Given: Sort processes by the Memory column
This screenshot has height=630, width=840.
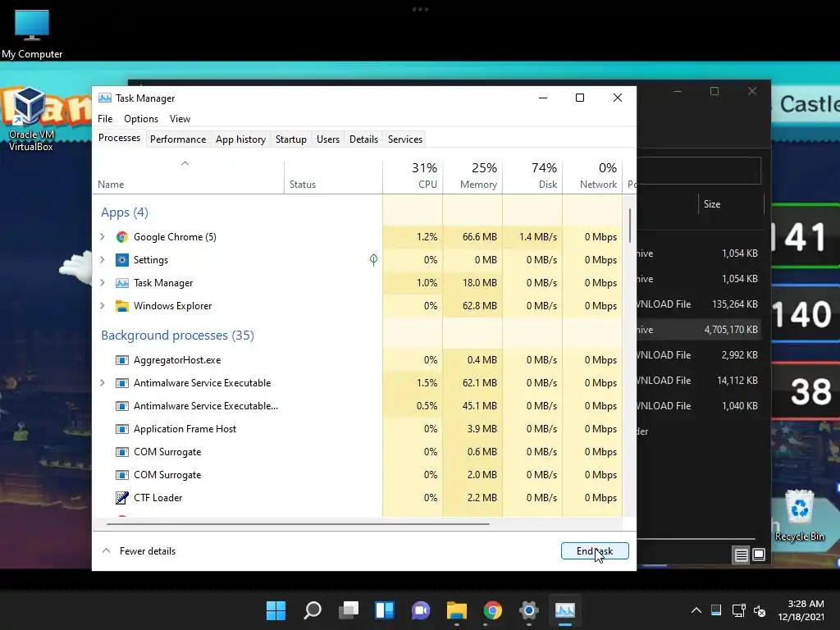Looking at the screenshot, I should point(472,177).
